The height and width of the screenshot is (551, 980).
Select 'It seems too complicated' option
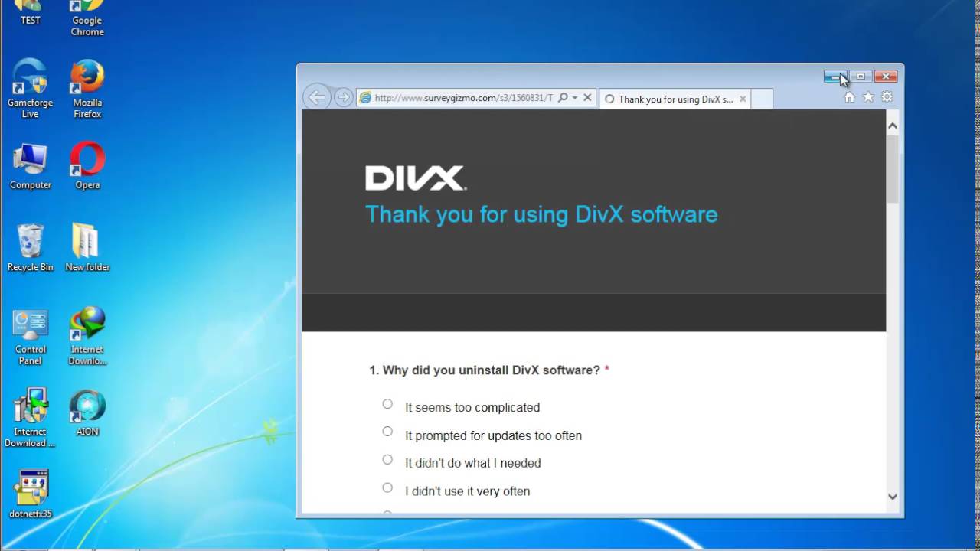(387, 404)
